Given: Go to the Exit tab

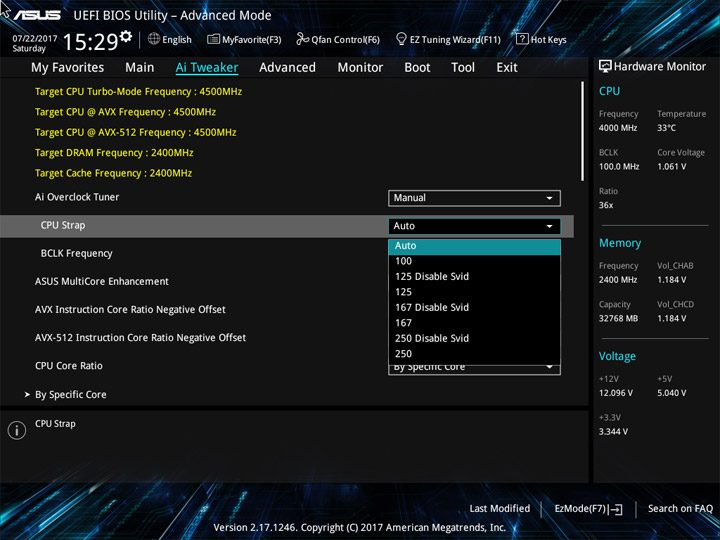Looking at the screenshot, I should (x=507, y=68).
